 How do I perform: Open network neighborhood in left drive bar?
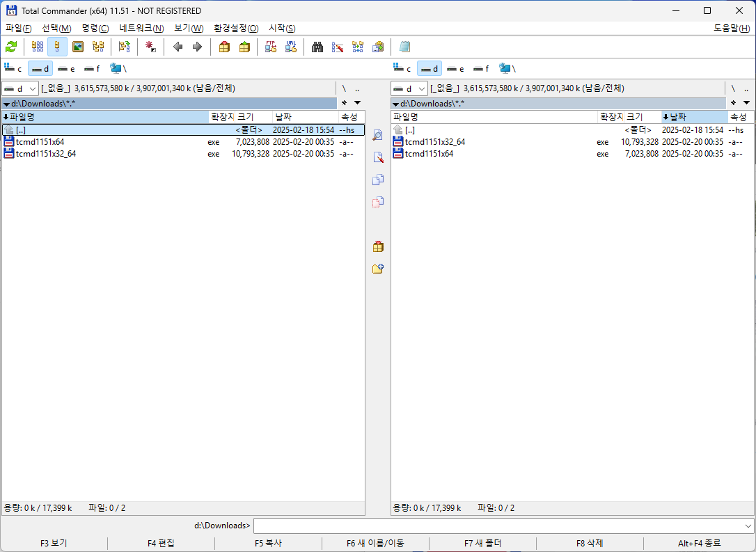click(x=118, y=69)
